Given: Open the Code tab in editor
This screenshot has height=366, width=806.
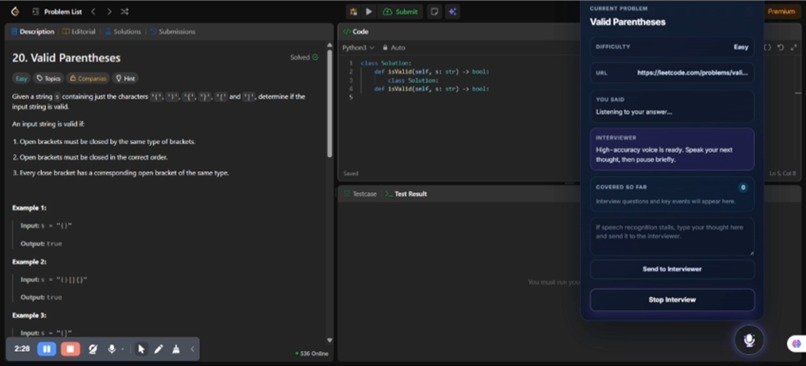Looking at the screenshot, I should pos(356,32).
